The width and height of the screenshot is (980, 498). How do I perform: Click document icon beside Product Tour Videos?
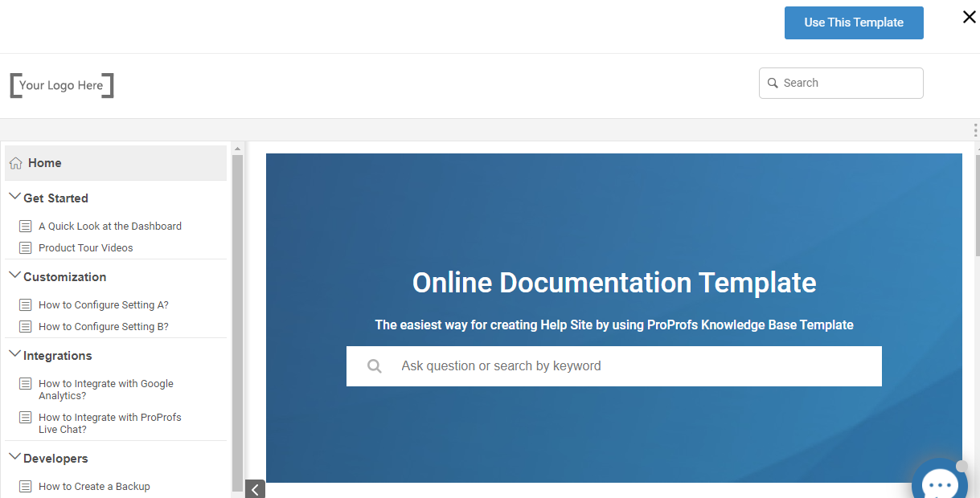26,248
